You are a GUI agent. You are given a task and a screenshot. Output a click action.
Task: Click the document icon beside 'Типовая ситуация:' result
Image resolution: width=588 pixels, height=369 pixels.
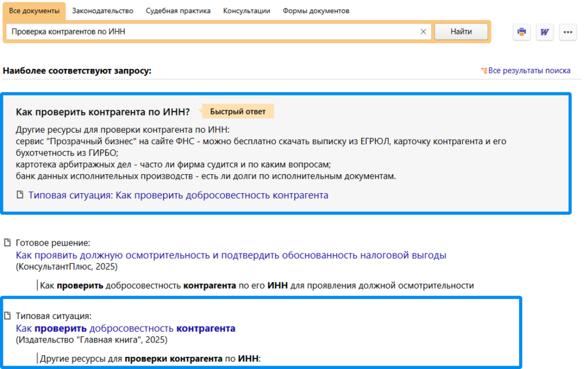(x=7, y=316)
